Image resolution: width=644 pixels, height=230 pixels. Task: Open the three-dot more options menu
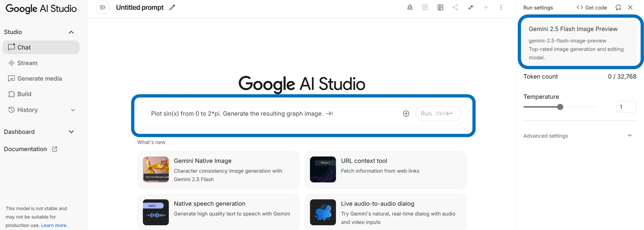(x=501, y=8)
